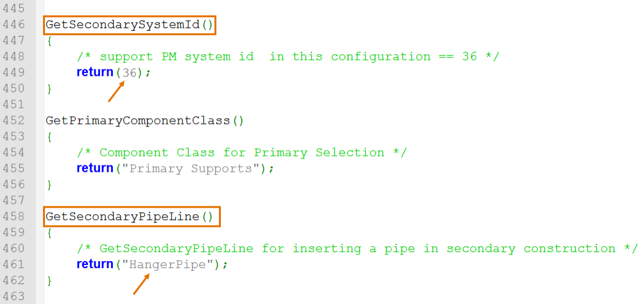
Task: Click the GetPrimaryComponentClass function name
Action: pyautogui.click(x=137, y=121)
